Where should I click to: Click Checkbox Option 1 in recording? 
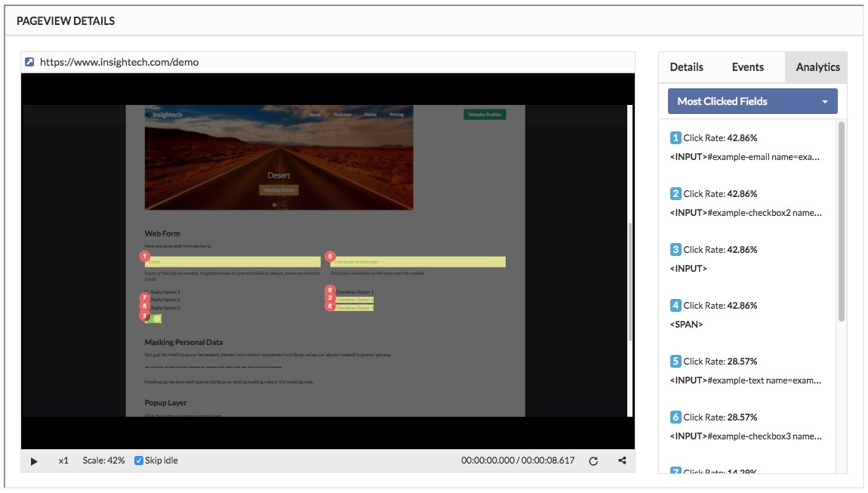355,292
